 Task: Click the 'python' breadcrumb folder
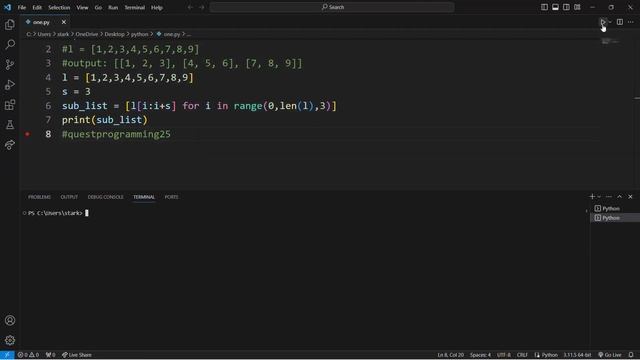[139, 34]
